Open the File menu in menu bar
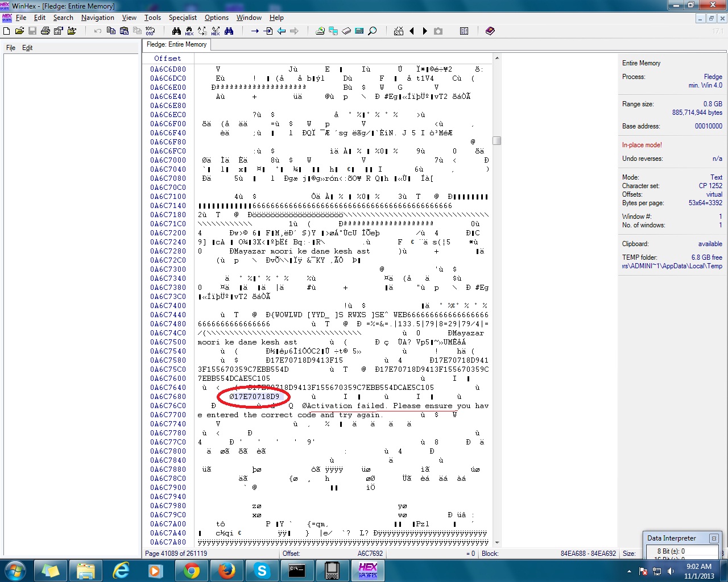Screen dimensions: 728x582 (x=21, y=18)
